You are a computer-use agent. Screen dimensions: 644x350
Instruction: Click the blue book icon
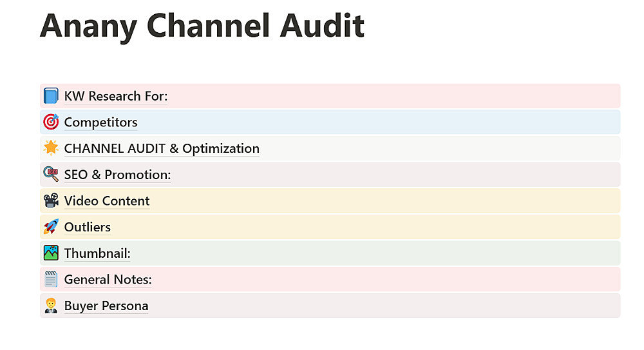tap(51, 96)
